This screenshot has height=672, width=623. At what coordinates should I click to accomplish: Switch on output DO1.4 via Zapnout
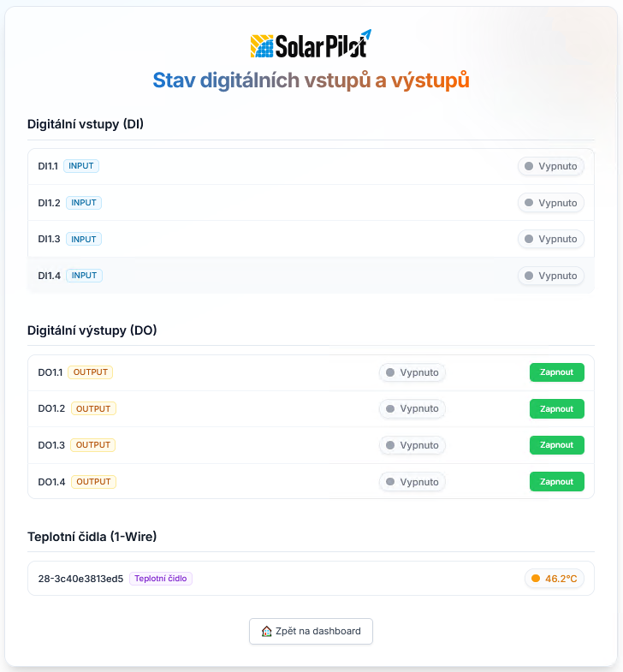(x=556, y=481)
